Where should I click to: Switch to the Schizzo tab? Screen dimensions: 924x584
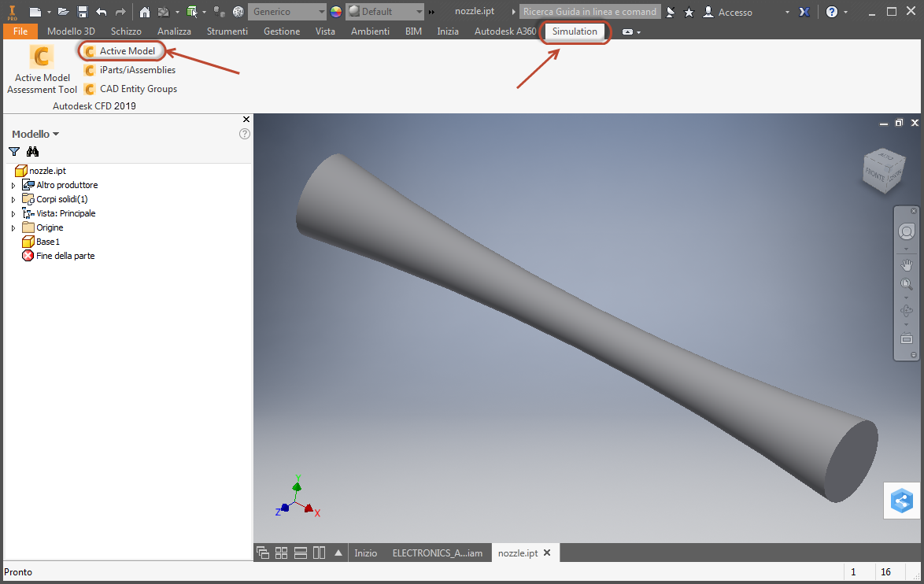pos(126,31)
